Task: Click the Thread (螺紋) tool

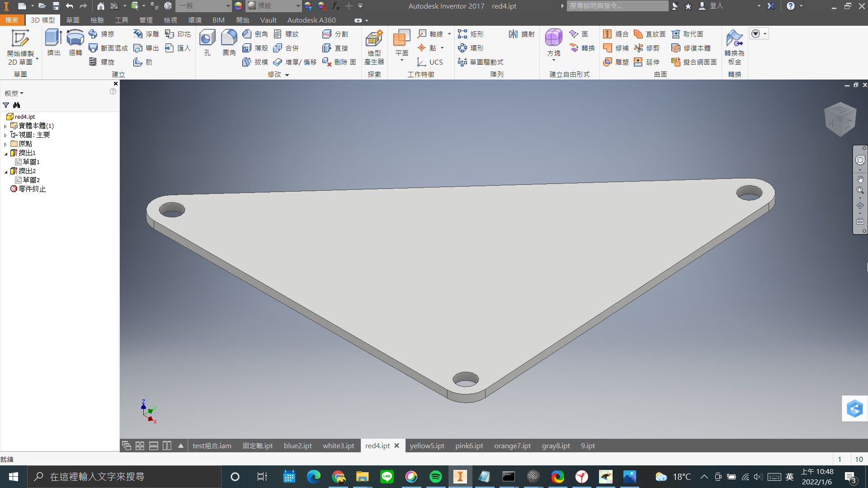Action: 286,34
